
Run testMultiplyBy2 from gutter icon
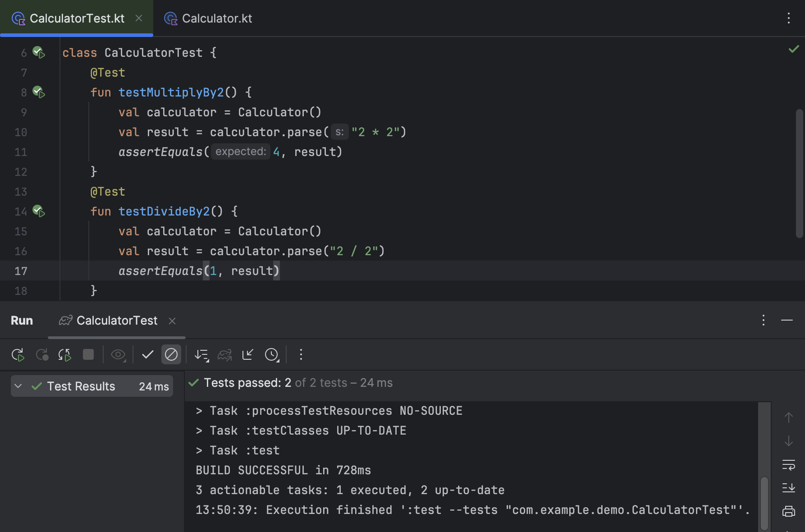39,92
